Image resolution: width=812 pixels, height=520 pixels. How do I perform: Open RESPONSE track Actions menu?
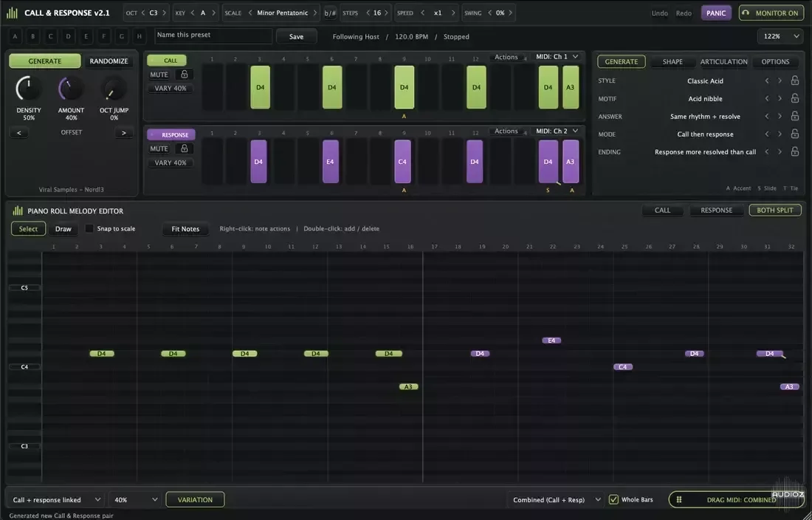(x=506, y=131)
